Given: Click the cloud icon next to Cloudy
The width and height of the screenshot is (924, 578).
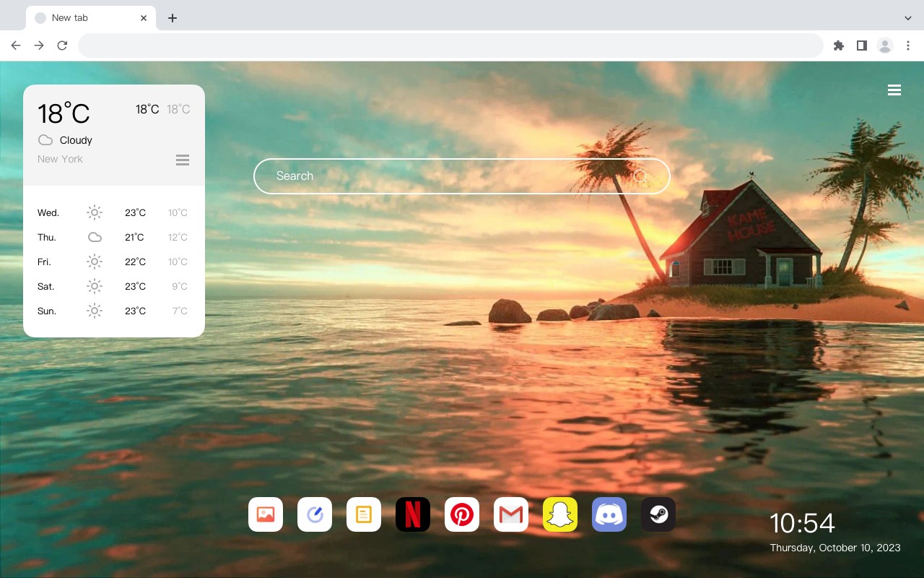Looking at the screenshot, I should (45, 140).
